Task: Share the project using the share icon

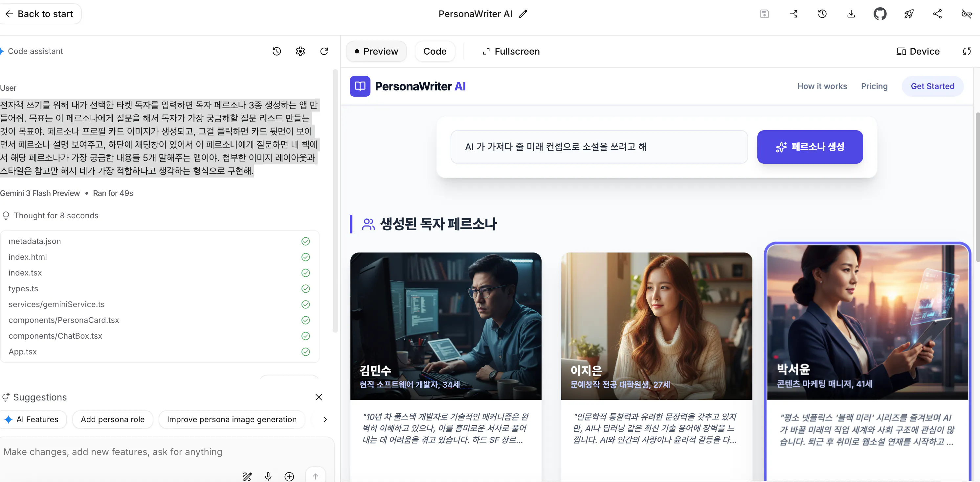Action: [937, 14]
